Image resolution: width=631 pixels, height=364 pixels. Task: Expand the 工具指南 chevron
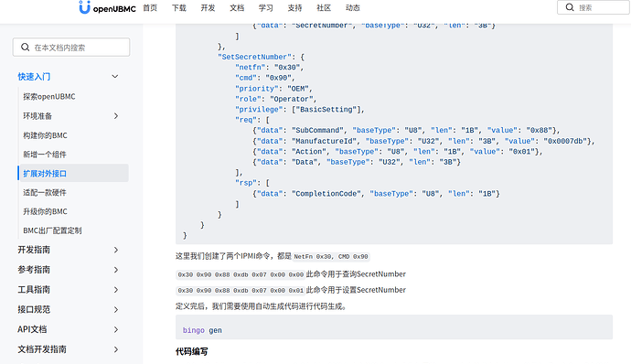point(116,290)
